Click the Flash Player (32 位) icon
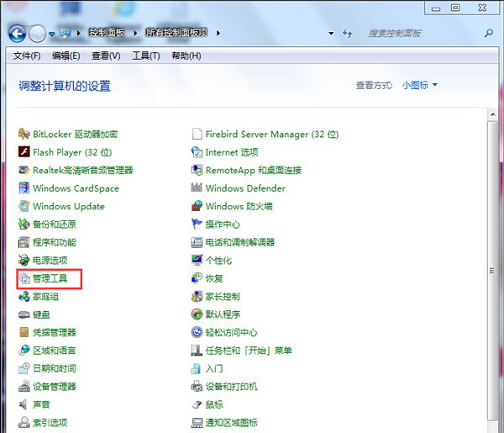The height and width of the screenshot is (433, 504). click(24, 152)
